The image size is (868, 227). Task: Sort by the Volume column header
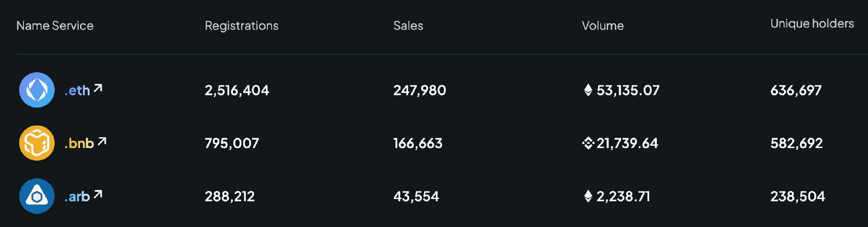pyautogui.click(x=603, y=26)
